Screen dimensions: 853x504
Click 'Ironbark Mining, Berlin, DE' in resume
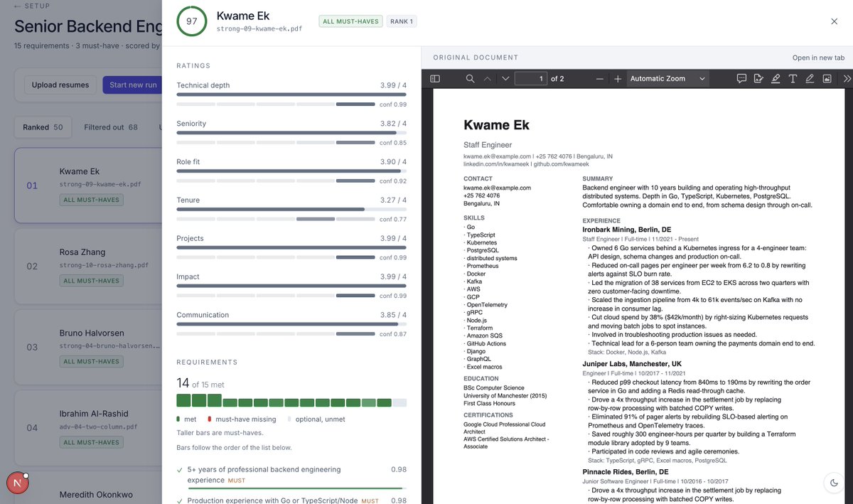626,230
